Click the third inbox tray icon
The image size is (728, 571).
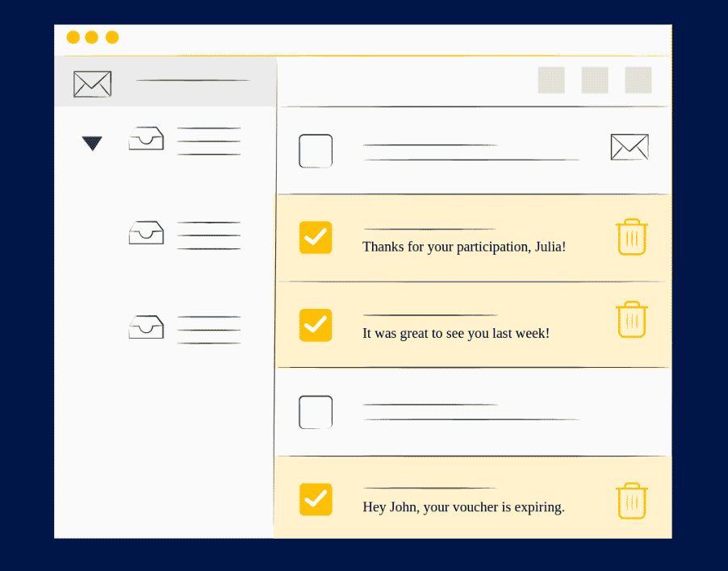(146, 327)
